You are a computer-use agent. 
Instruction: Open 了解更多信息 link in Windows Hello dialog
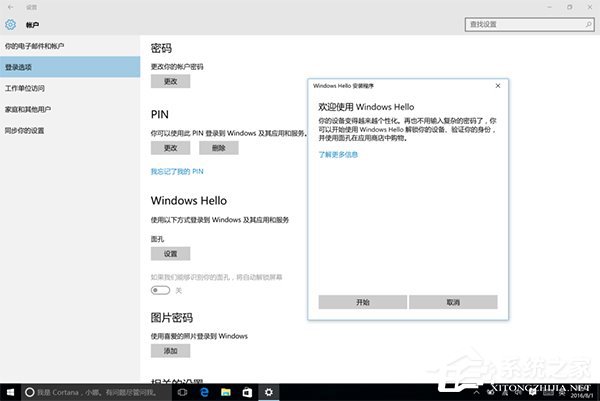coord(338,155)
